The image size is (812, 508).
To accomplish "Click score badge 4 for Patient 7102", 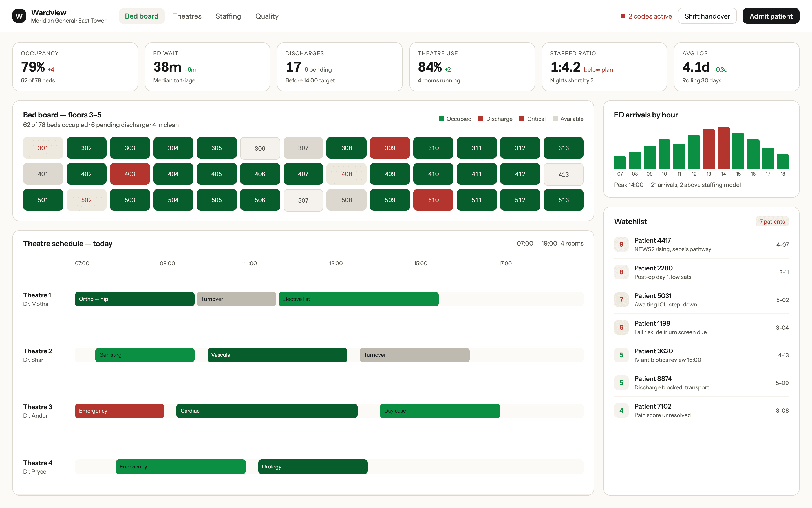I will click(x=621, y=411).
